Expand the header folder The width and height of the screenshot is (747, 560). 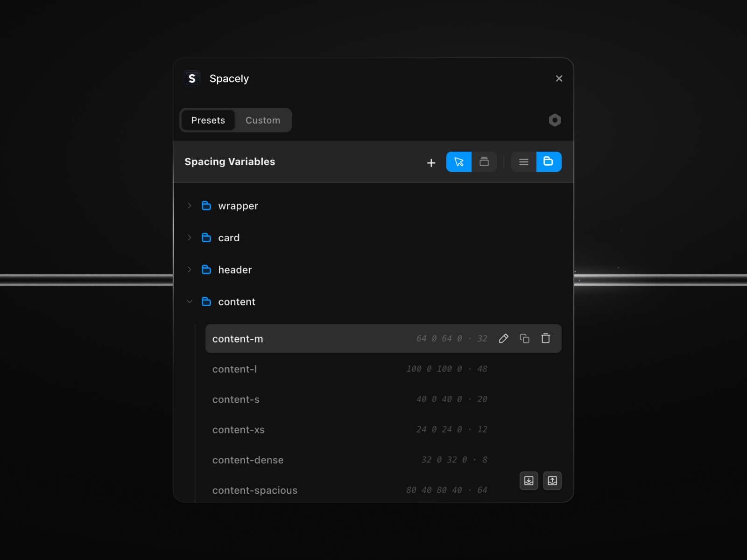click(x=190, y=270)
